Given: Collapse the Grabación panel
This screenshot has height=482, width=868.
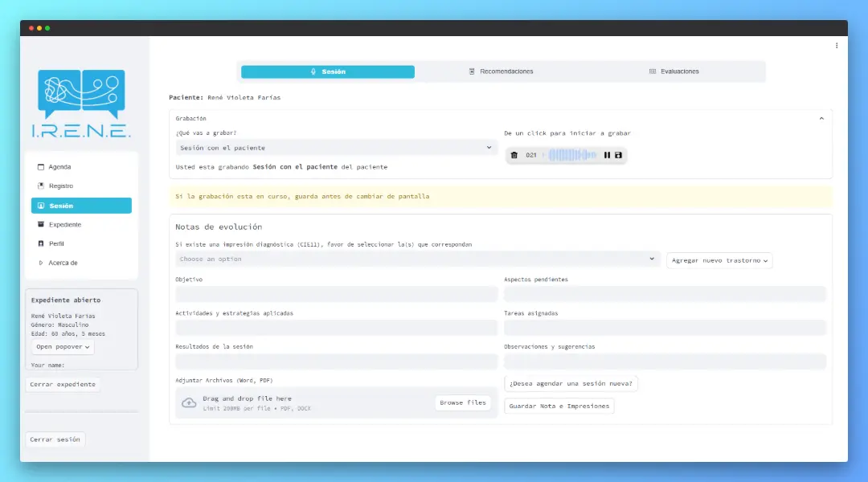Looking at the screenshot, I should tap(821, 118).
